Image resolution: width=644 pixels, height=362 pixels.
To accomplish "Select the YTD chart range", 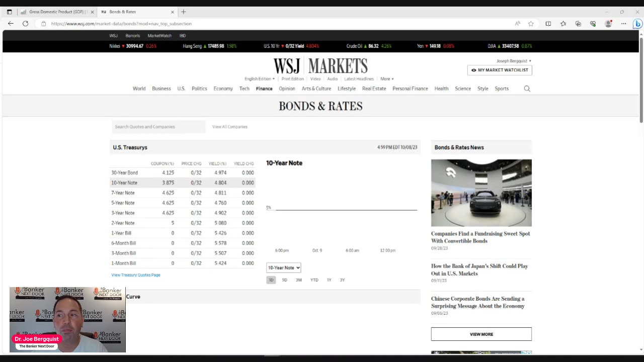I will (314, 280).
